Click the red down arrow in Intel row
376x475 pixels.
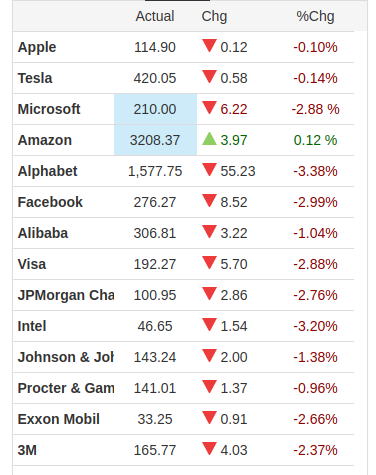coord(209,325)
